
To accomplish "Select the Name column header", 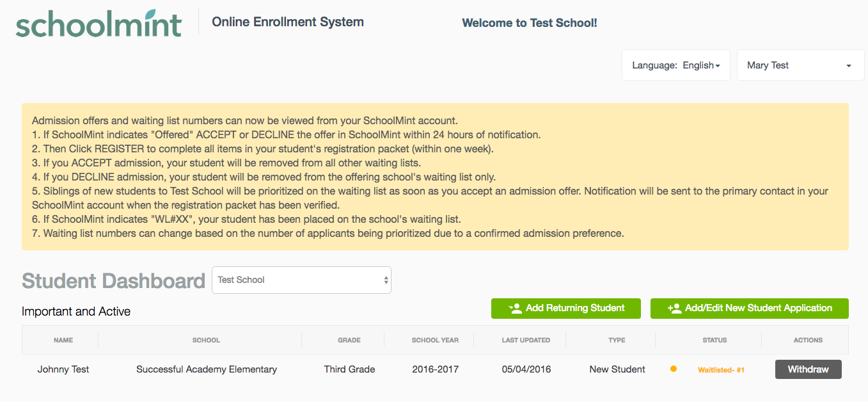I will 63,340.
